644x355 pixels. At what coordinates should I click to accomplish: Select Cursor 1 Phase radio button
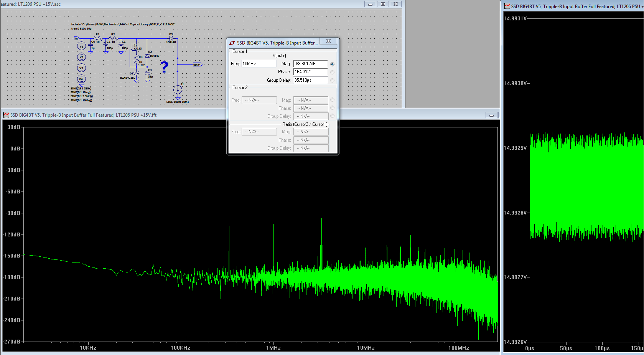click(332, 72)
